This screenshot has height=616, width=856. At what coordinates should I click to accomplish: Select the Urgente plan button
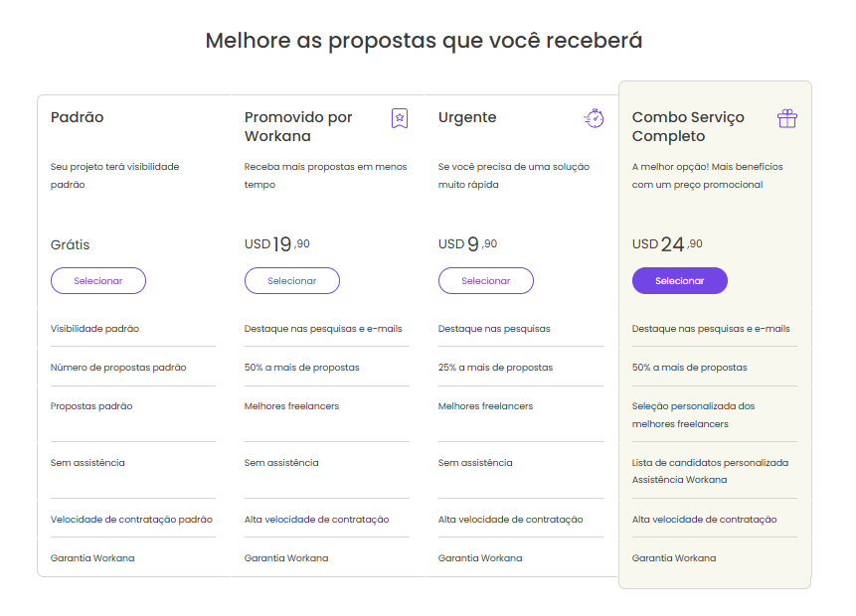[x=486, y=280]
